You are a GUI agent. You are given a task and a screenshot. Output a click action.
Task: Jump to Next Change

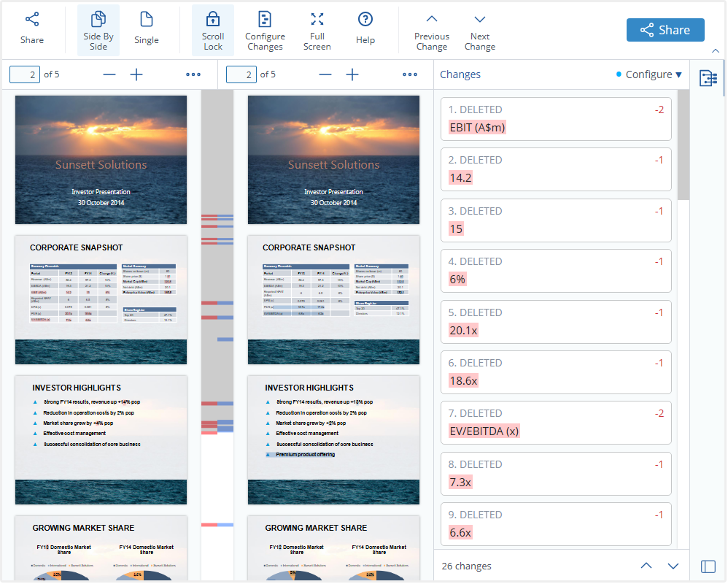480,31
